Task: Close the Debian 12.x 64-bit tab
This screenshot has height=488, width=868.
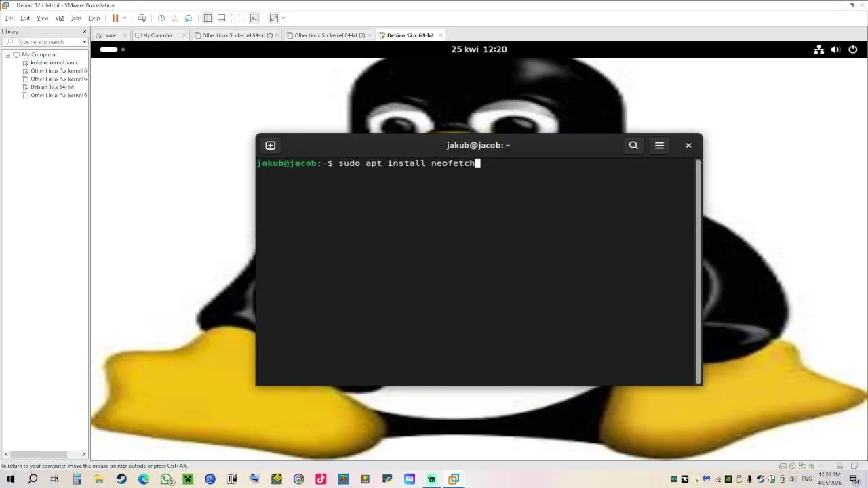Action: (441, 35)
